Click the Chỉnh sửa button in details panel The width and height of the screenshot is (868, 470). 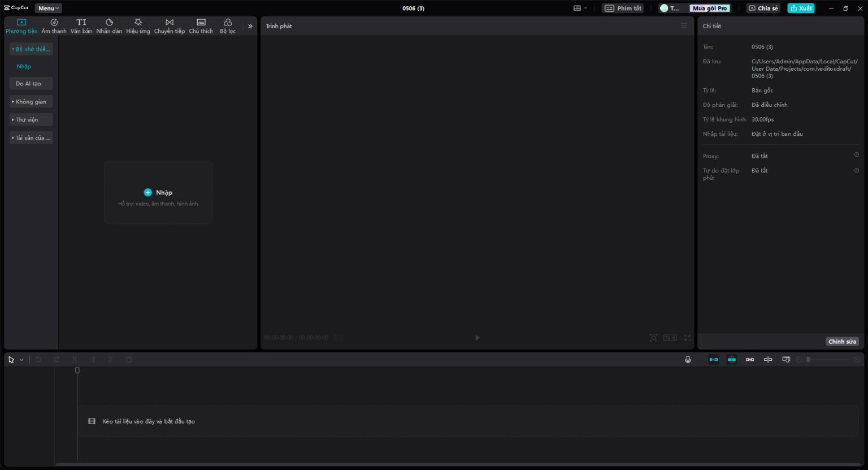[x=841, y=341]
